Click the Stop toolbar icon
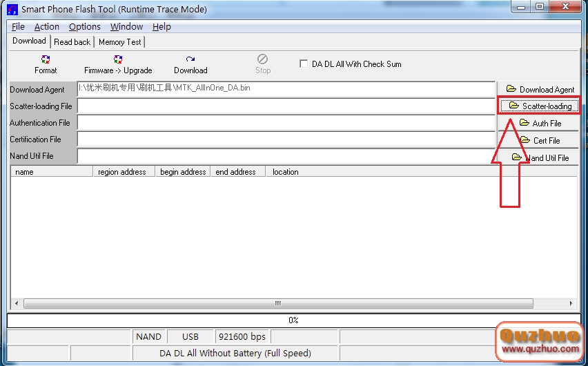This screenshot has width=588, height=366. coord(262,59)
